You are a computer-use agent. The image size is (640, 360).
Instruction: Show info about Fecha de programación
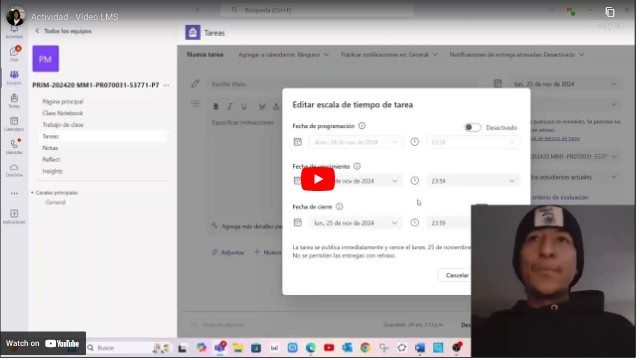[x=362, y=126]
